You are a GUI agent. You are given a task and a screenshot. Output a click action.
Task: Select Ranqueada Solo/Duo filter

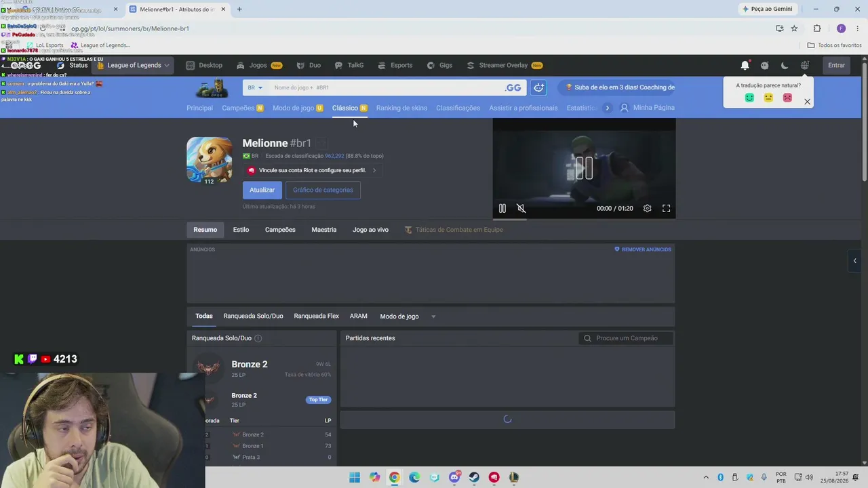click(253, 316)
